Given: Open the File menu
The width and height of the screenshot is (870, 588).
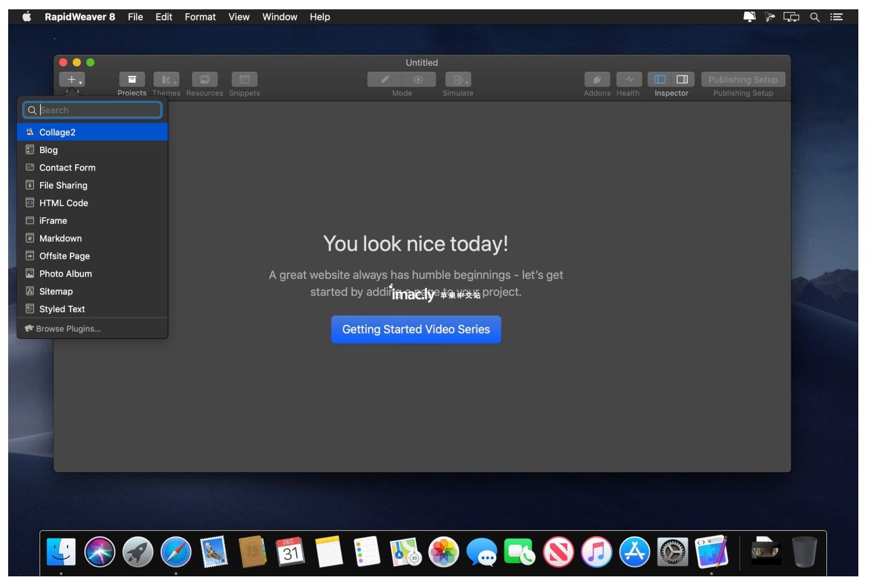Looking at the screenshot, I should (135, 17).
